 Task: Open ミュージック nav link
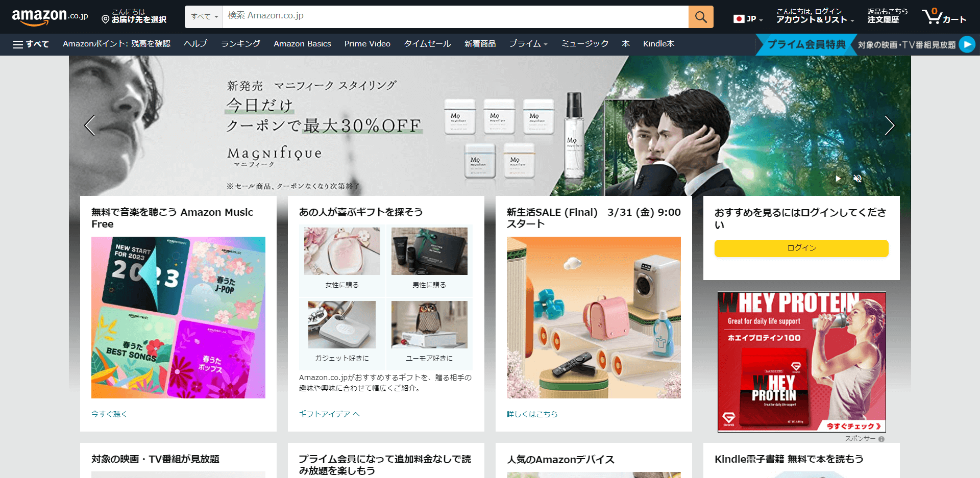click(585, 44)
